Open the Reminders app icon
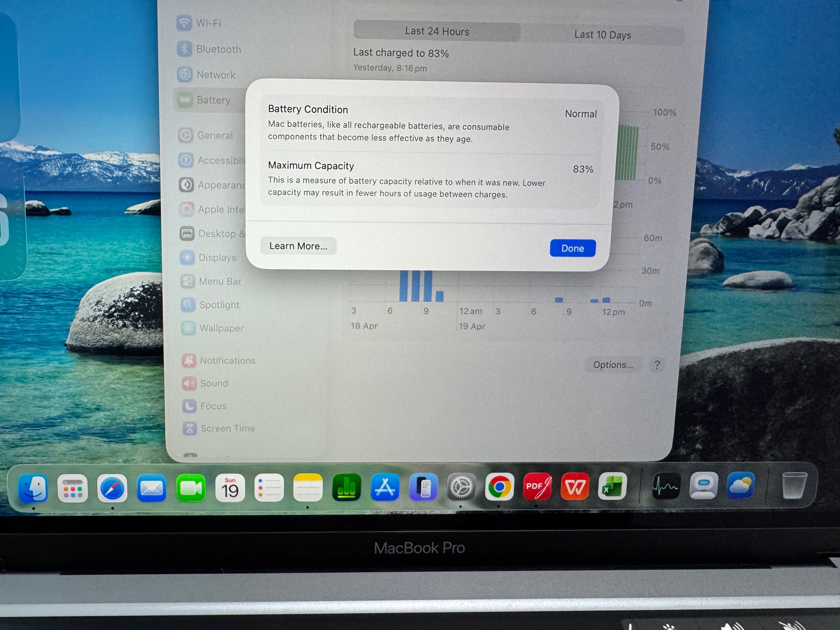This screenshot has height=630, width=840. click(269, 487)
